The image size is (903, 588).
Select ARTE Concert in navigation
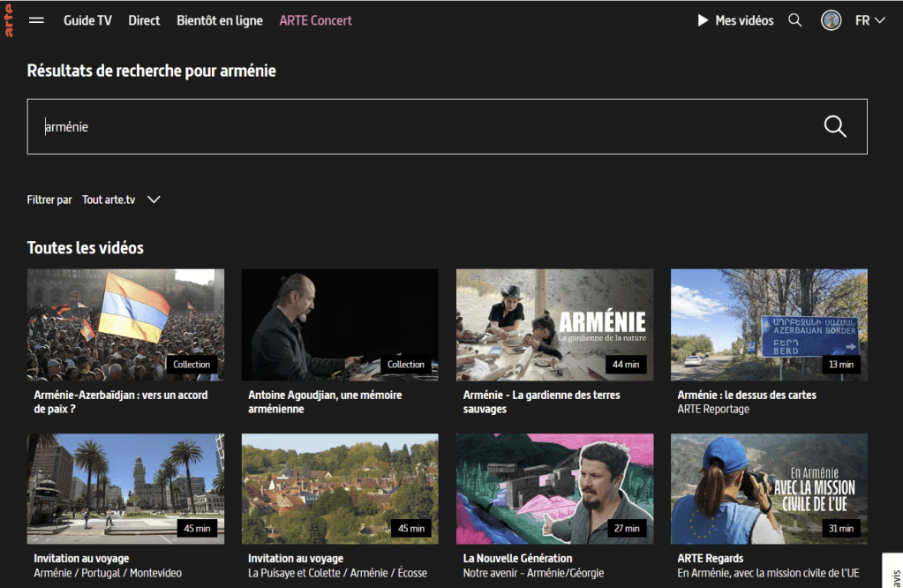tap(315, 20)
